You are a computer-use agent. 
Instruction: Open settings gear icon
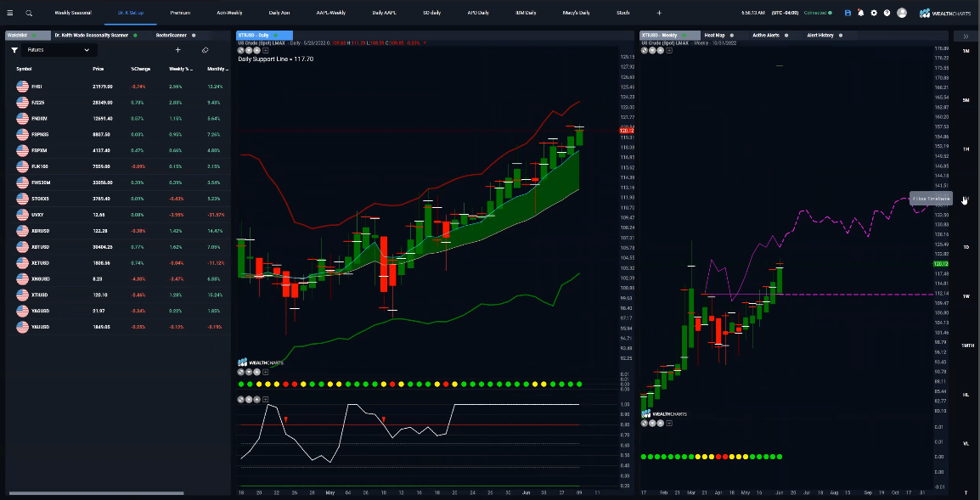(x=874, y=13)
